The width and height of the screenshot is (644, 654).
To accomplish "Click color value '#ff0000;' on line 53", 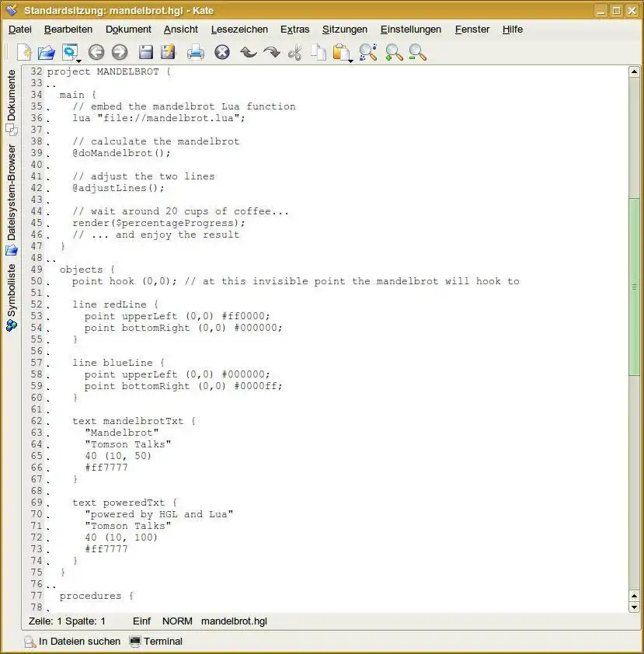I will point(246,316).
